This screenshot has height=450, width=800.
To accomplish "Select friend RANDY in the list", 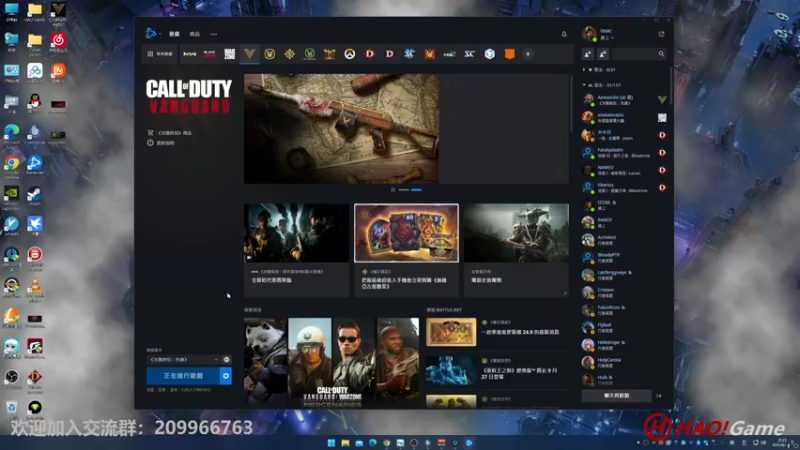I will pos(624,222).
